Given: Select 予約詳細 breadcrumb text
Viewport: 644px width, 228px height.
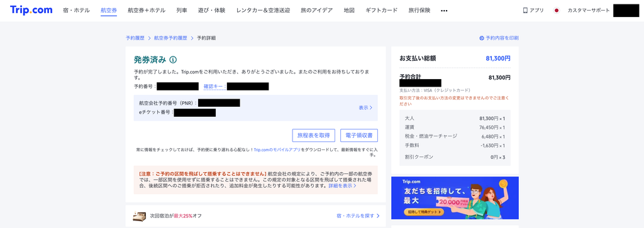Looking at the screenshot, I should [206, 38].
